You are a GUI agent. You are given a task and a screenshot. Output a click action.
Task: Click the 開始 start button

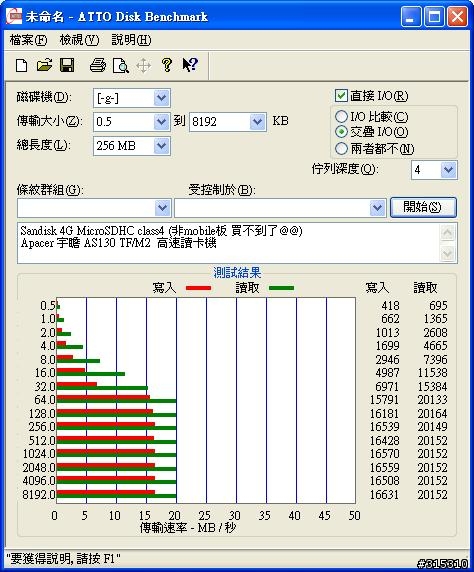click(x=423, y=207)
